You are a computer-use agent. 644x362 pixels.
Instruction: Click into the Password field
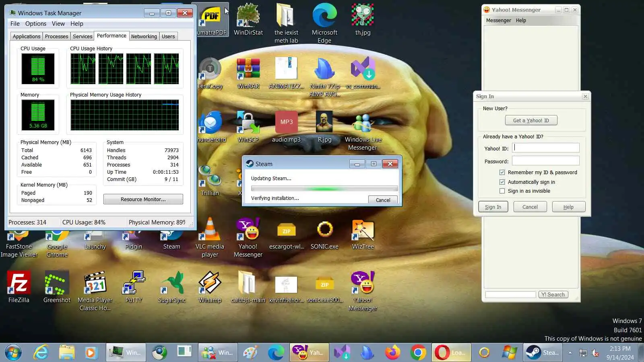545,161
